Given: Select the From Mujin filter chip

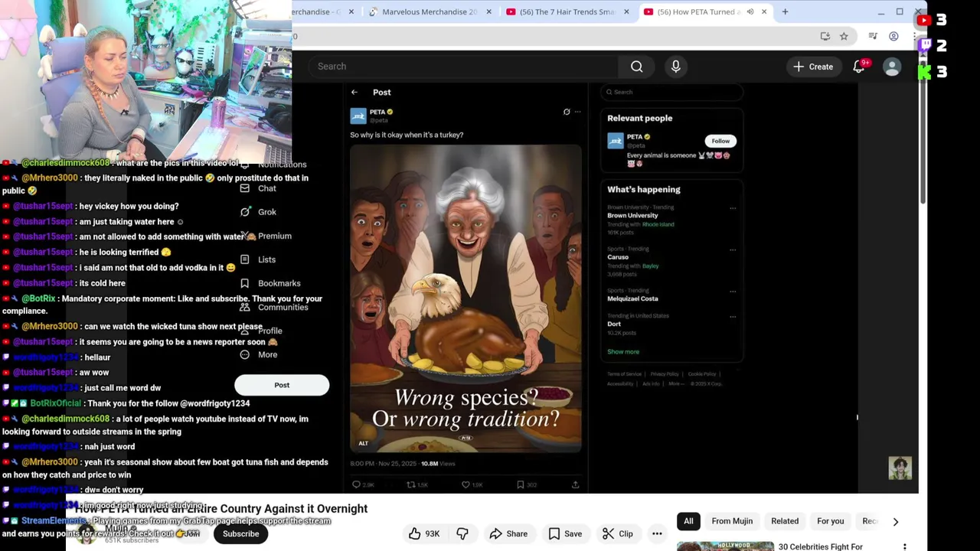Looking at the screenshot, I should 732,521.
